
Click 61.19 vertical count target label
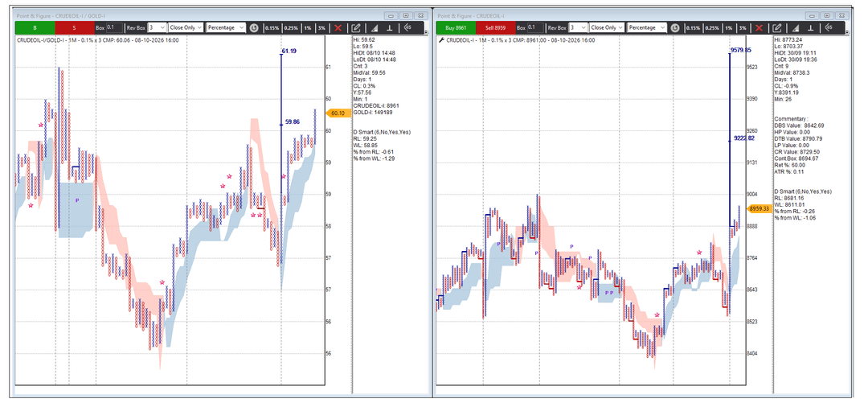[289, 51]
